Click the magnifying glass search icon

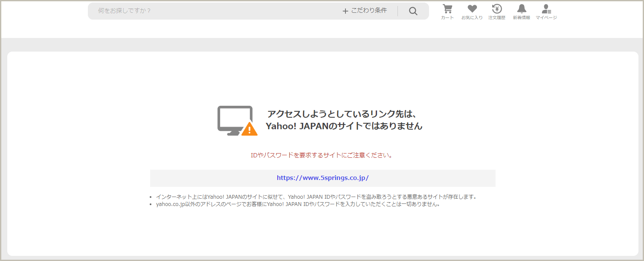point(413,11)
